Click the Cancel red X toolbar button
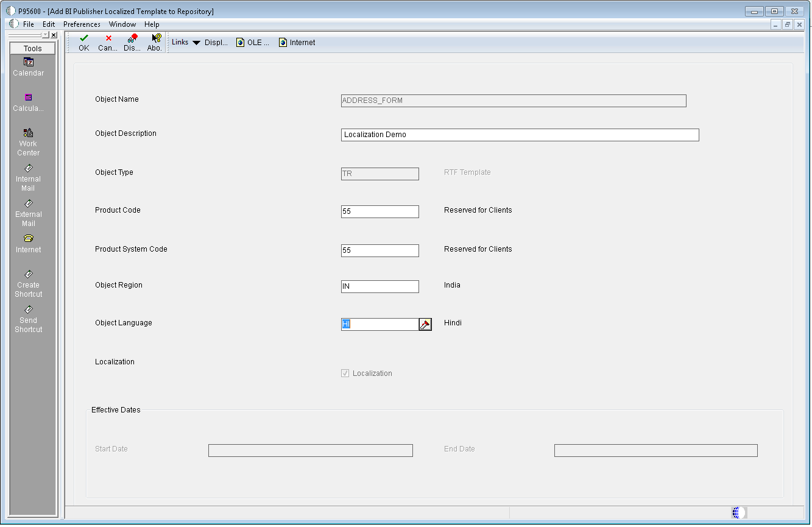The width and height of the screenshot is (812, 527). 108,42
